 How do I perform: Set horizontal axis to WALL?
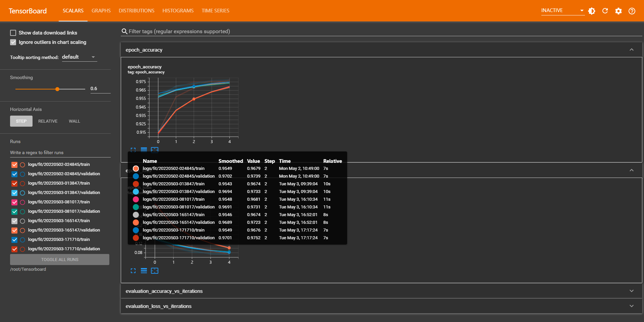click(x=74, y=121)
